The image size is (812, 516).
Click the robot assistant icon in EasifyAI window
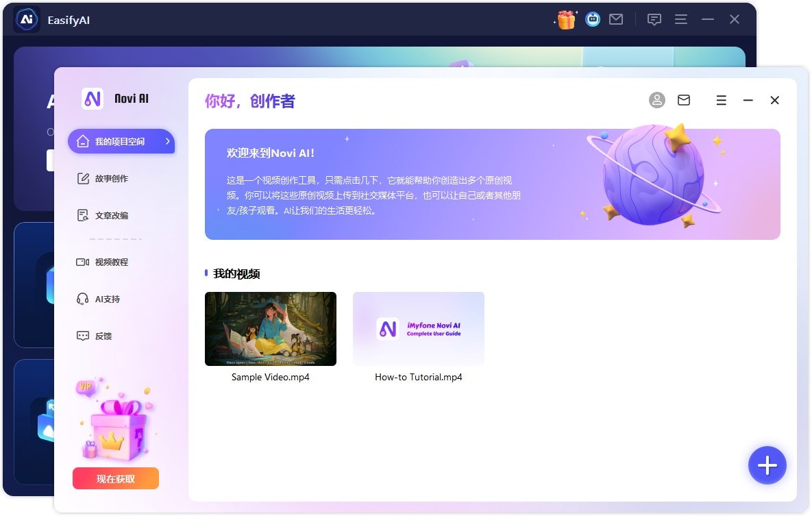pos(593,20)
